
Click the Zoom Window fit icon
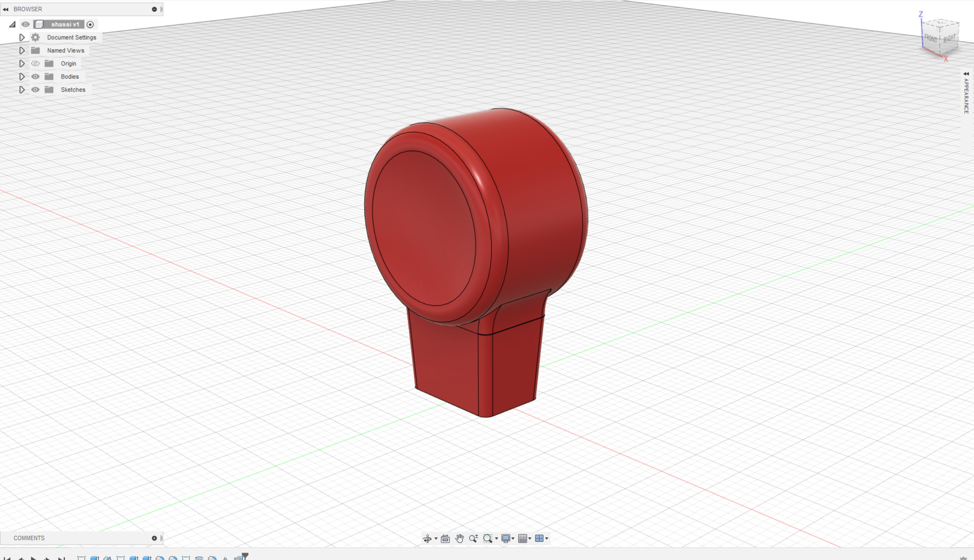coord(488,539)
